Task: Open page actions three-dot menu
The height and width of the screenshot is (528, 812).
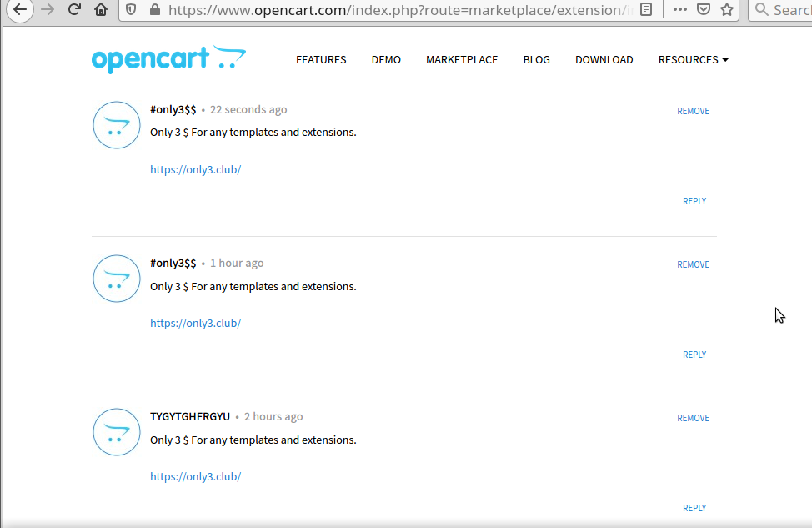Action: click(x=680, y=9)
